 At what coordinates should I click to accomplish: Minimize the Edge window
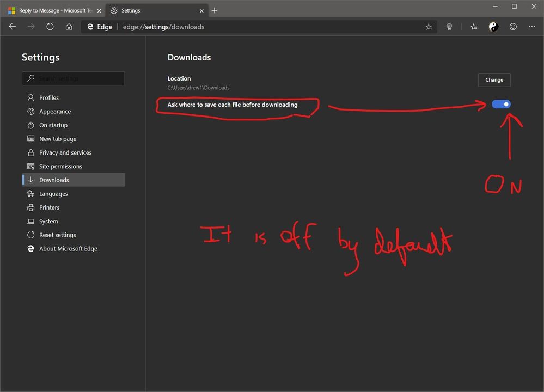pos(495,6)
